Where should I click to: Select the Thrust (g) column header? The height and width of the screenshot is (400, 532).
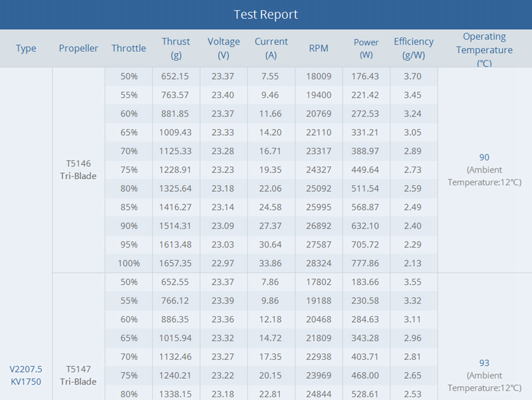click(176, 49)
